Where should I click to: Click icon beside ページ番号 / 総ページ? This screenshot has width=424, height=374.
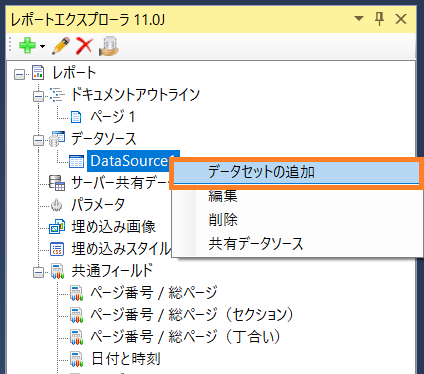click(76, 293)
